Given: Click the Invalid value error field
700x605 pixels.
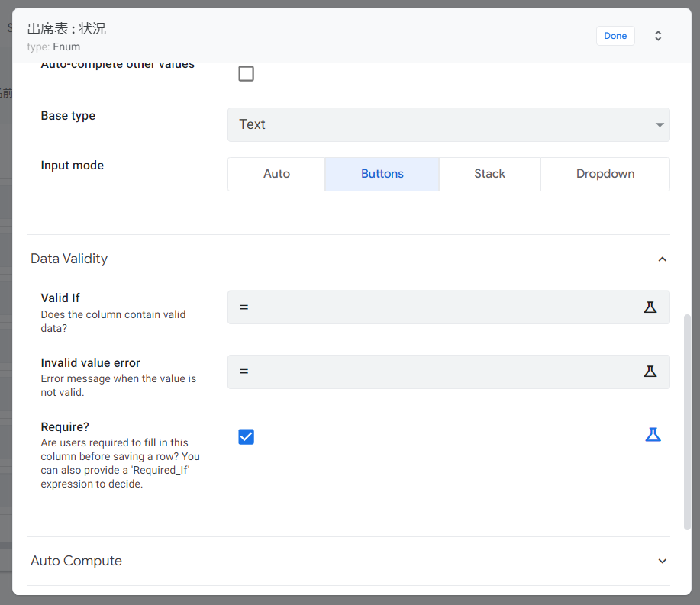Looking at the screenshot, I should pos(435,372).
